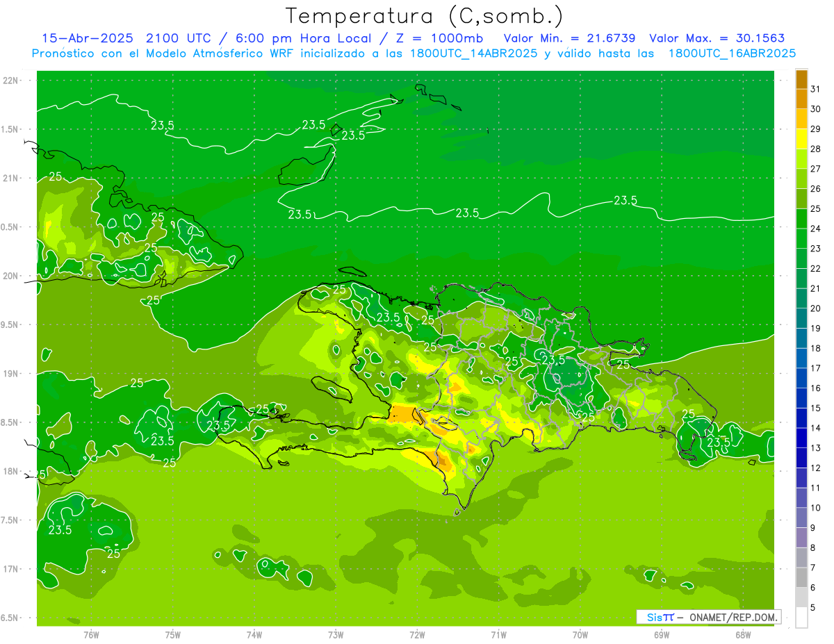The width and height of the screenshot is (834, 644).
Task: Click the dark orange legend swatch above 31
Action: [801, 79]
